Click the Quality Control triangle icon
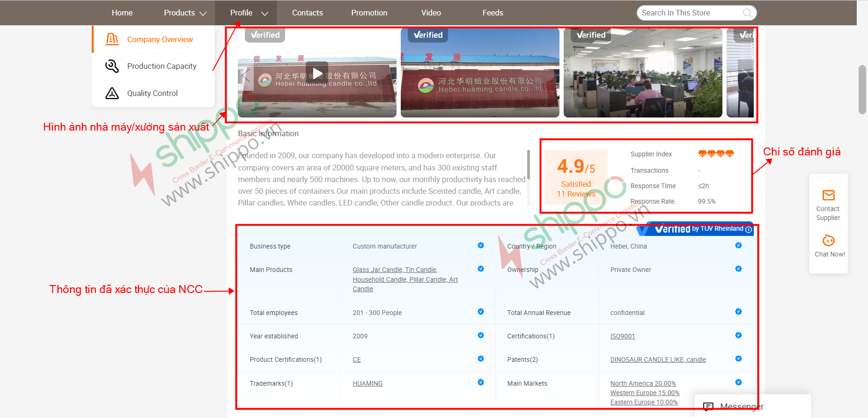This screenshot has height=418, width=868. click(x=112, y=93)
